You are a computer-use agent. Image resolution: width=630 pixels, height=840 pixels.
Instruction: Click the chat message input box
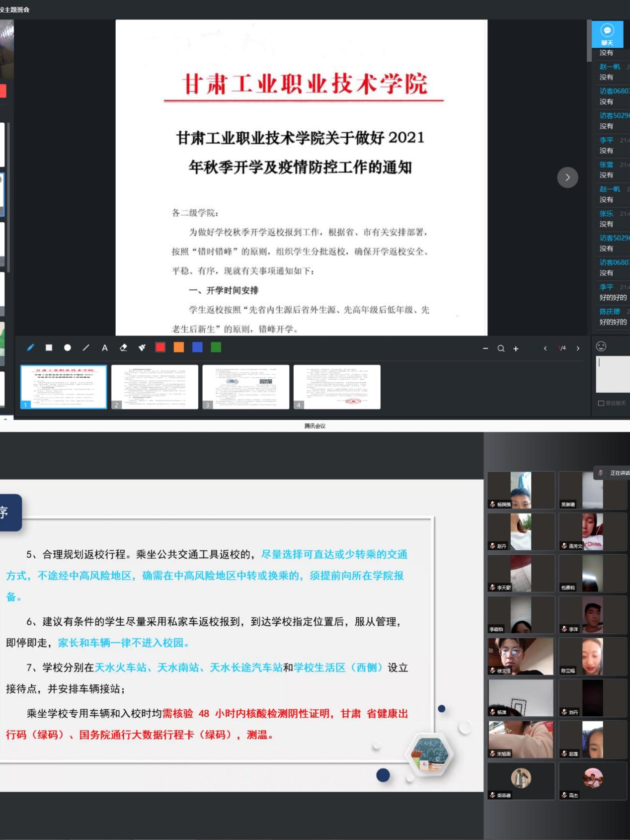point(613,374)
